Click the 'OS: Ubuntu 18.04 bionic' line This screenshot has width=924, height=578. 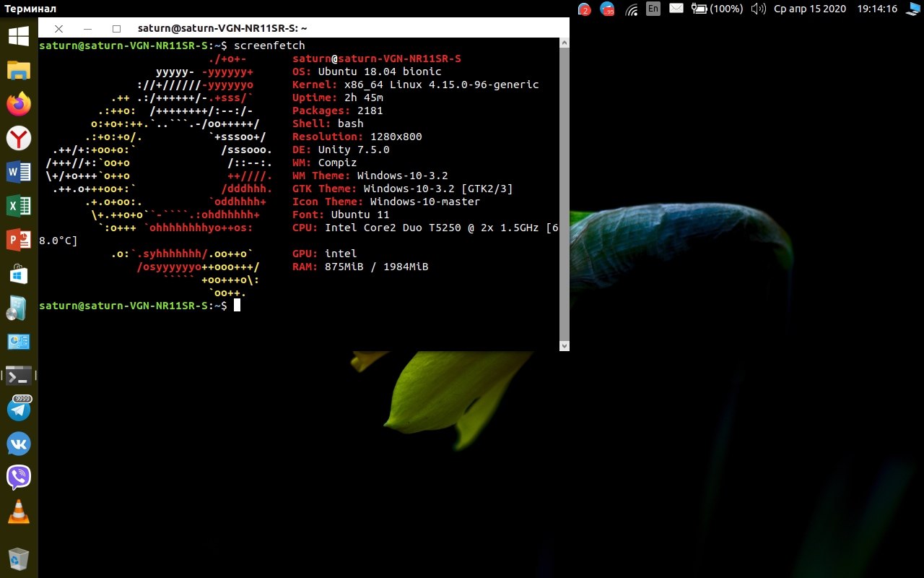click(367, 72)
